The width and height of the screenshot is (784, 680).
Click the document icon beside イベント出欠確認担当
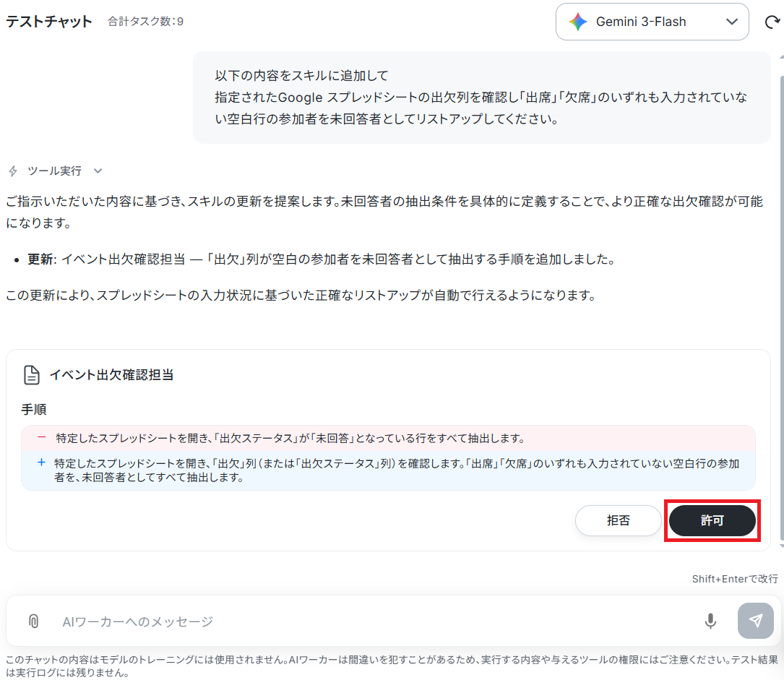pos(32,375)
